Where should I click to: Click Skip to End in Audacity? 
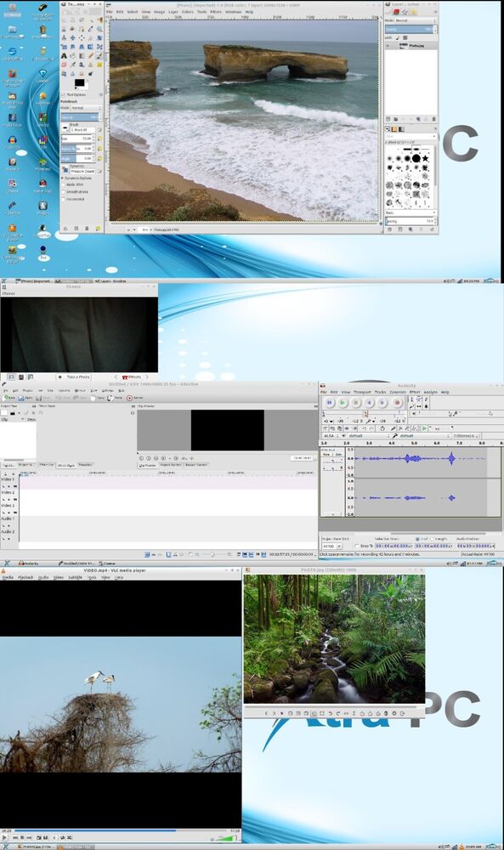[382, 402]
